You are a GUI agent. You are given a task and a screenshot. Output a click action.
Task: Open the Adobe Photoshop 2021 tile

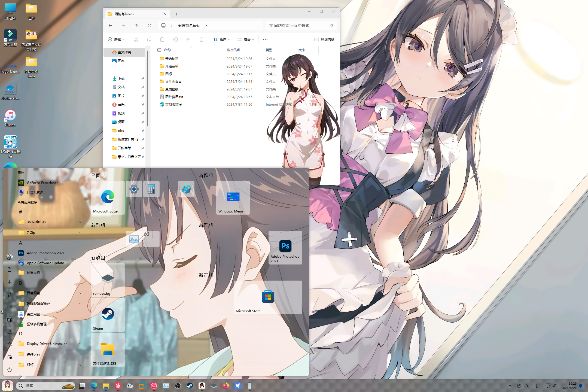point(285,247)
